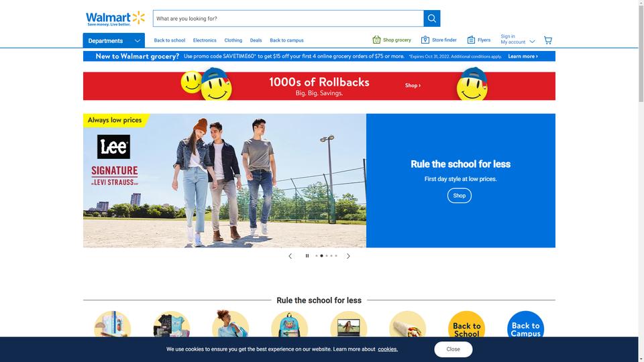Click the magnifier search button
The width and height of the screenshot is (644, 362).
(431, 19)
